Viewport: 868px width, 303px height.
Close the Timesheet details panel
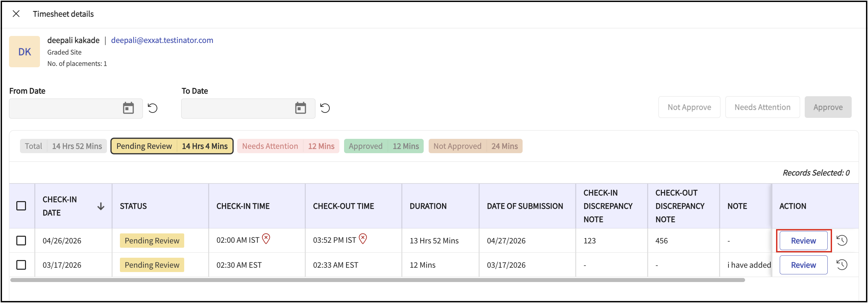(16, 14)
